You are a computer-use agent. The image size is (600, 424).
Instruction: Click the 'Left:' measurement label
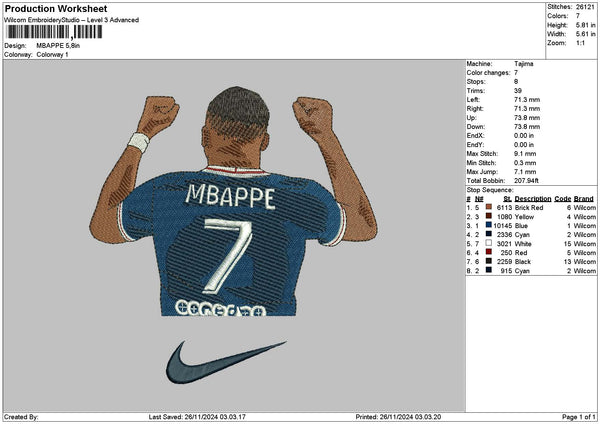[x=473, y=99]
